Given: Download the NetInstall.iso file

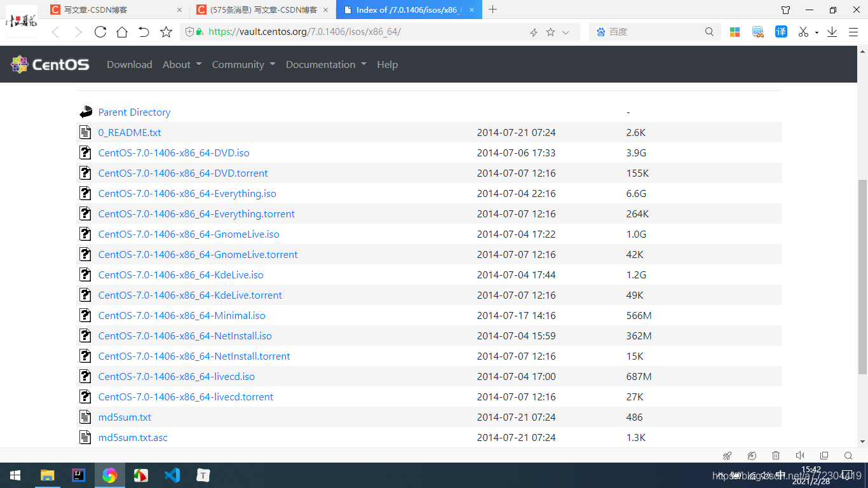Looking at the screenshot, I should (185, 335).
